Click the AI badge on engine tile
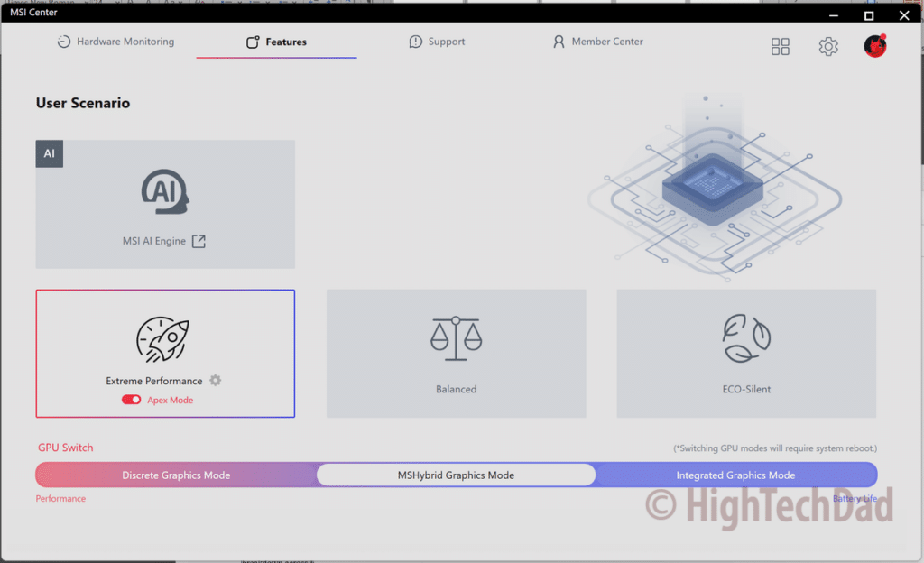 [50, 153]
